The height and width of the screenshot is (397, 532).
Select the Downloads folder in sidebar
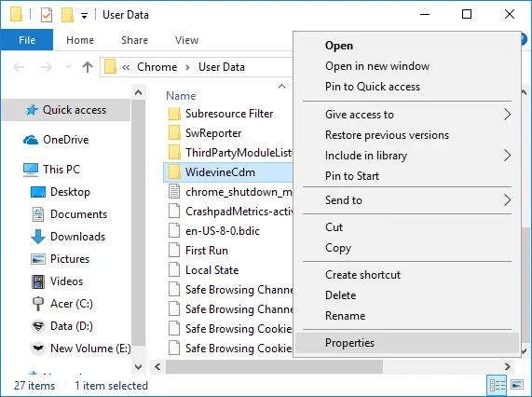(x=77, y=237)
